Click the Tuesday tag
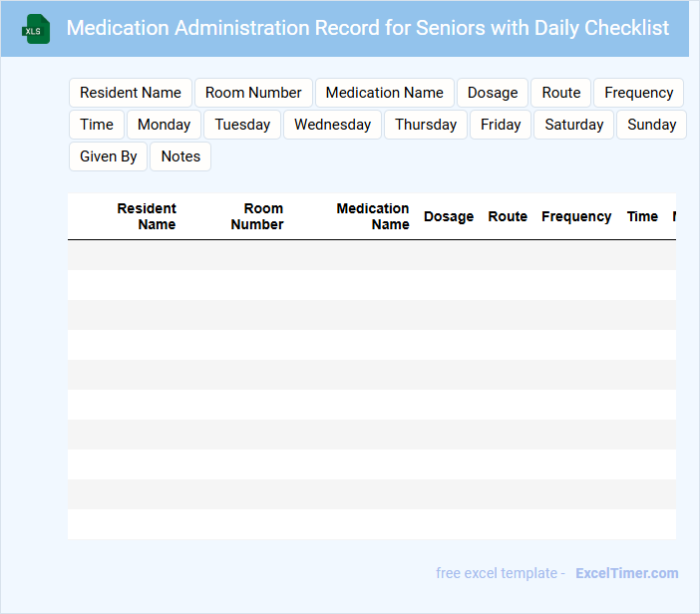The height and width of the screenshot is (614, 700). click(x=242, y=125)
